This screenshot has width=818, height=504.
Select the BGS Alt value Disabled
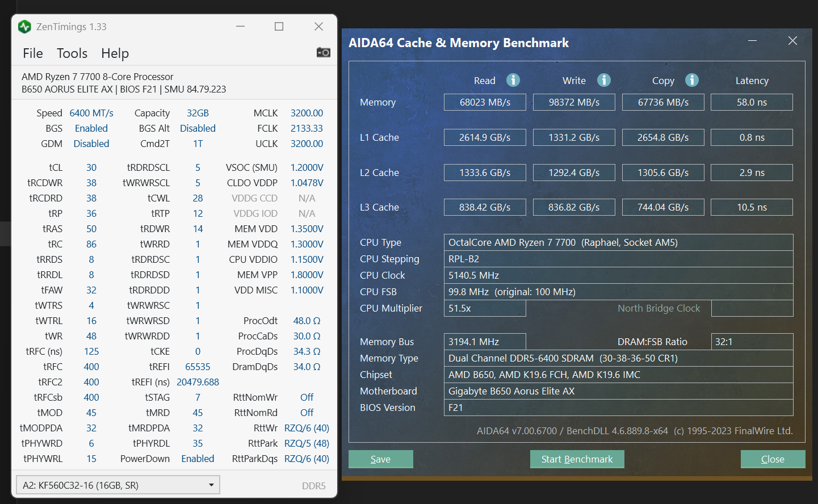pos(198,128)
